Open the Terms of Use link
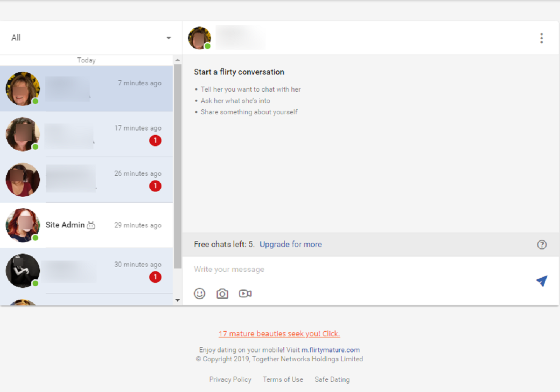The image size is (560, 392). (x=283, y=379)
